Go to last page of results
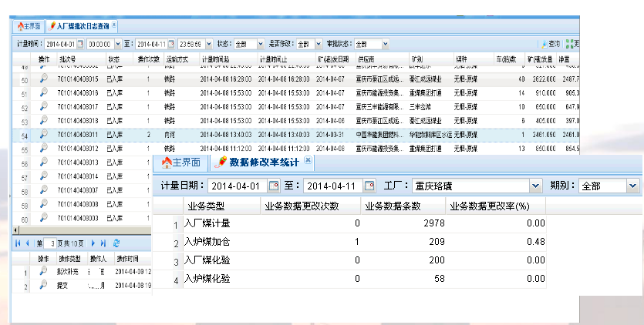644x325 pixels. (104, 243)
